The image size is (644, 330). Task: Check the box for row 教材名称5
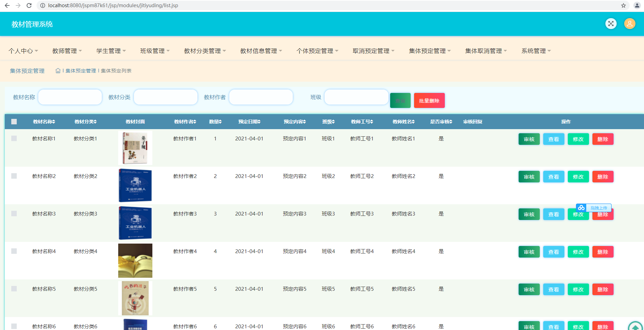click(14, 289)
